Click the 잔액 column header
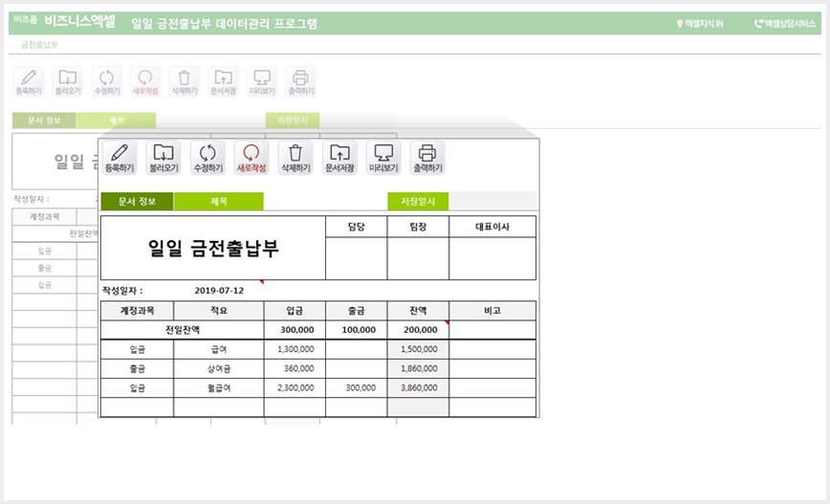Screen dimensions: 830x504 coord(418,311)
